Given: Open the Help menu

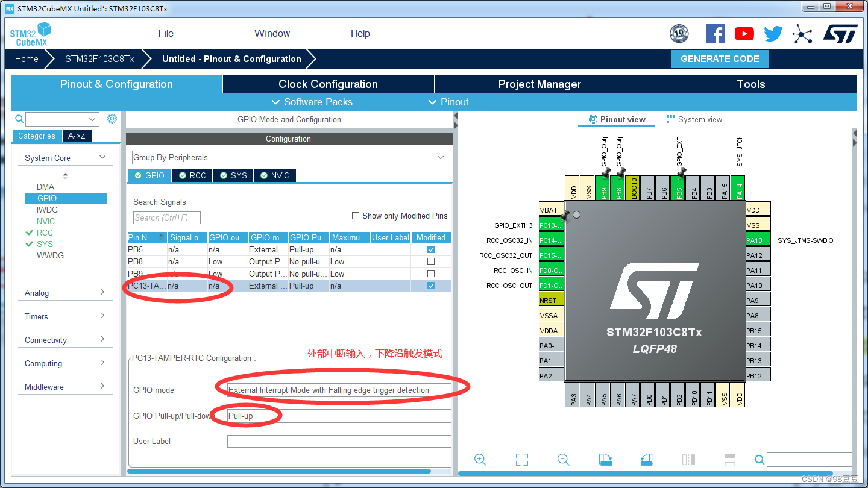Looking at the screenshot, I should [x=360, y=34].
